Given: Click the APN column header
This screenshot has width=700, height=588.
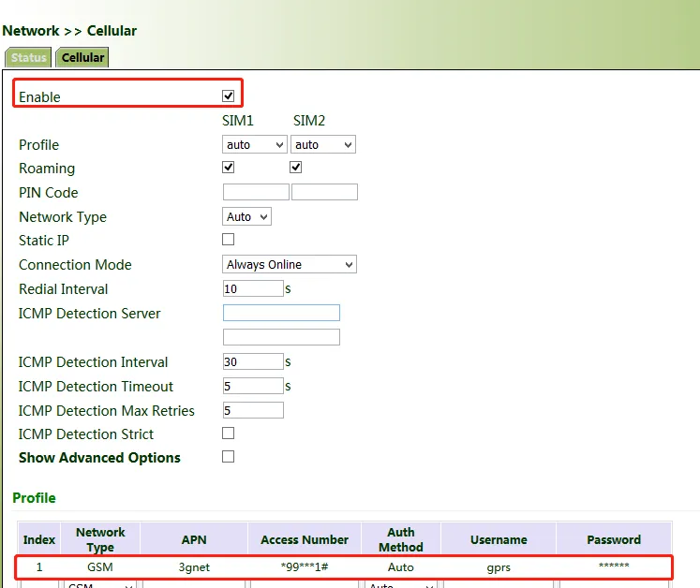Looking at the screenshot, I should (x=194, y=539).
